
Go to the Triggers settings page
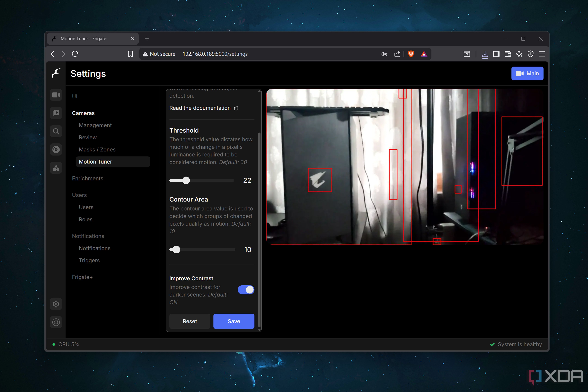[x=89, y=260]
